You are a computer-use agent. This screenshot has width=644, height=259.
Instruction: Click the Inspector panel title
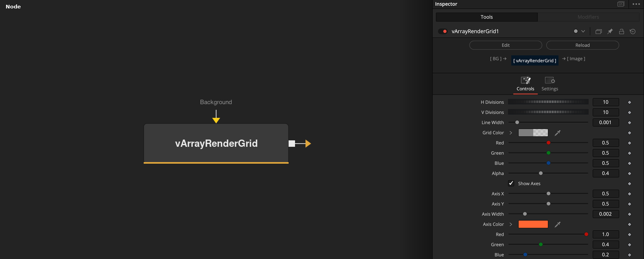click(x=446, y=4)
